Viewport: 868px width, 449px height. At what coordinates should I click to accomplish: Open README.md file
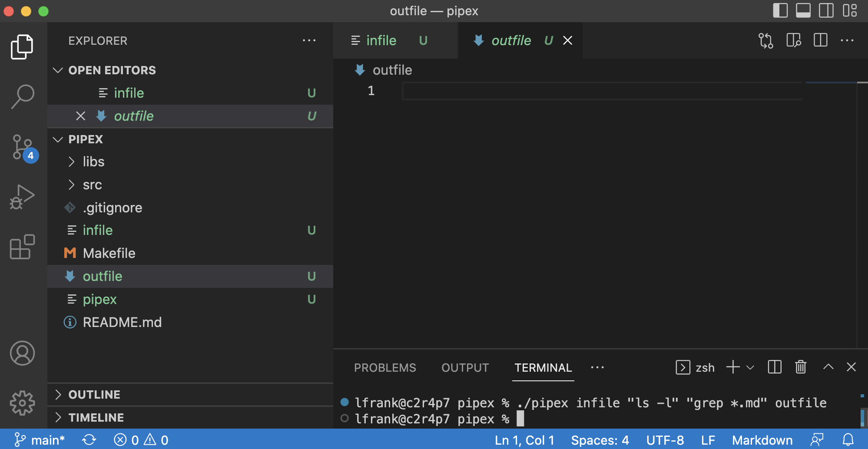pyautogui.click(x=190, y=322)
